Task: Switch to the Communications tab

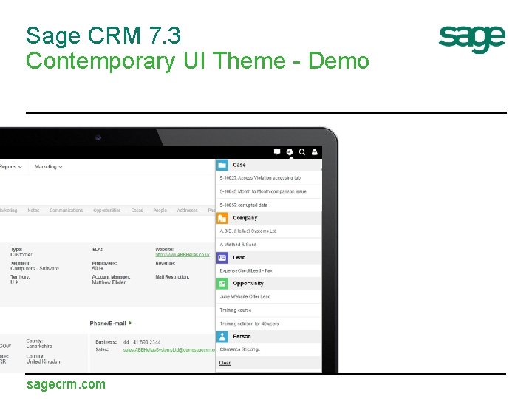Action: click(x=66, y=211)
